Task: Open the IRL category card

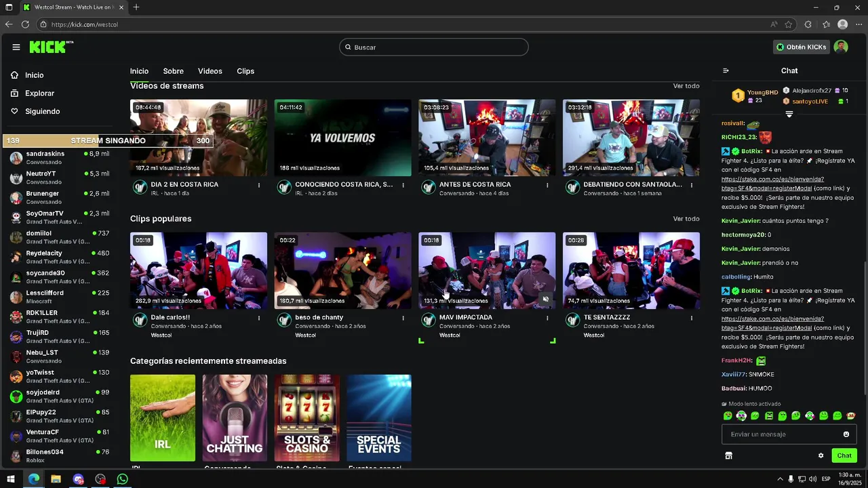Action: (163, 418)
